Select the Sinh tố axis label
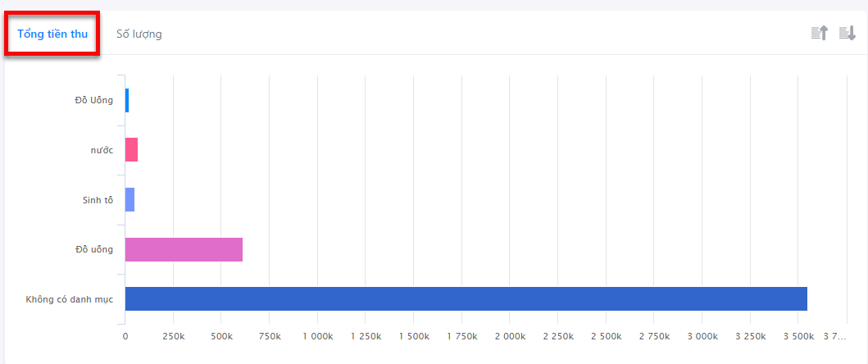Screen dimensions: 868x364 pyautogui.click(x=98, y=200)
